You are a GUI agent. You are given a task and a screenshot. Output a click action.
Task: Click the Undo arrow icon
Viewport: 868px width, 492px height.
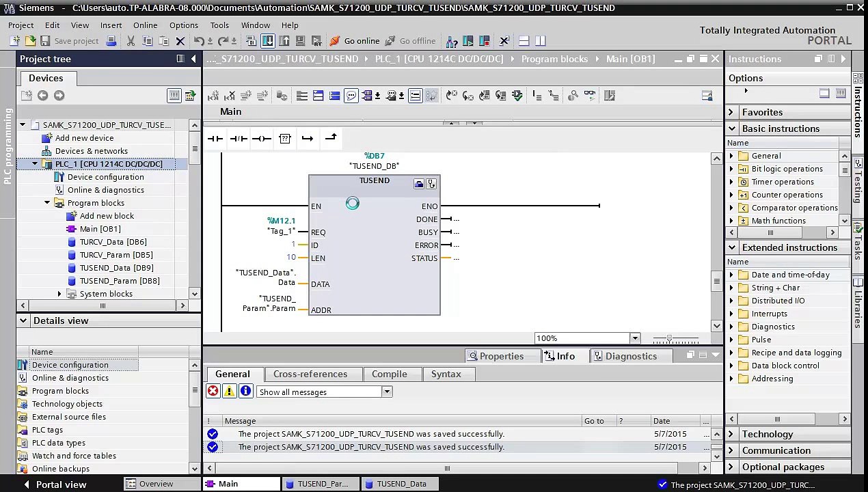[198, 41]
